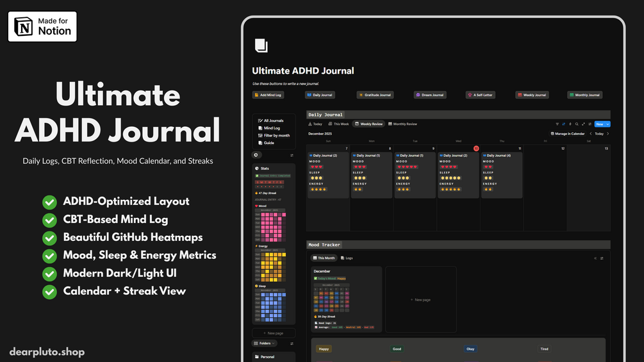Click the green checkmark beside CBT-Based Mind Log
This screenshot has height=362, width=644.
(x=50, y=220)
